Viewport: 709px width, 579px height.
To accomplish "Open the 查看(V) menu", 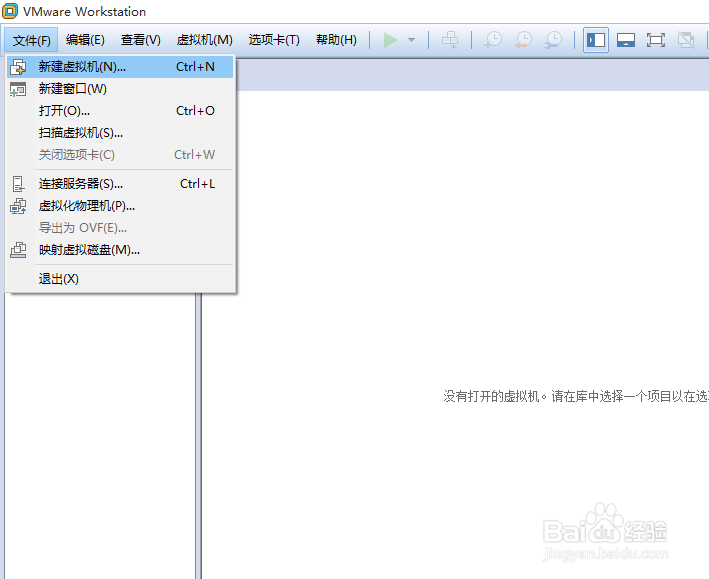I will coord(141,40).
